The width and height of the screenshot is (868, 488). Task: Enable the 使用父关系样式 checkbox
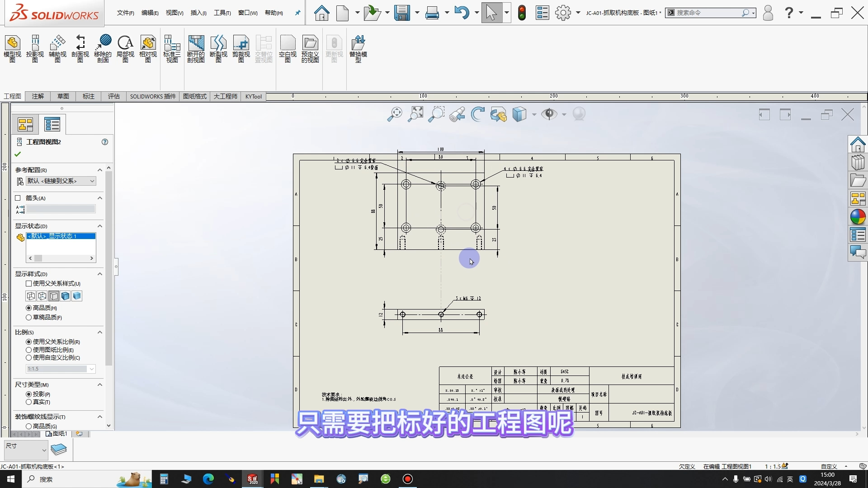(x=28, y=283)
